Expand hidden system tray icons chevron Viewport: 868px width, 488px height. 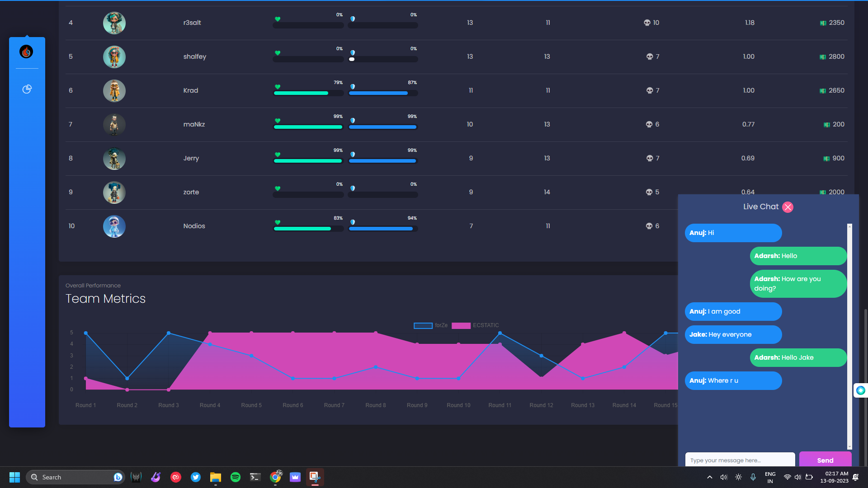coord(709,477)
